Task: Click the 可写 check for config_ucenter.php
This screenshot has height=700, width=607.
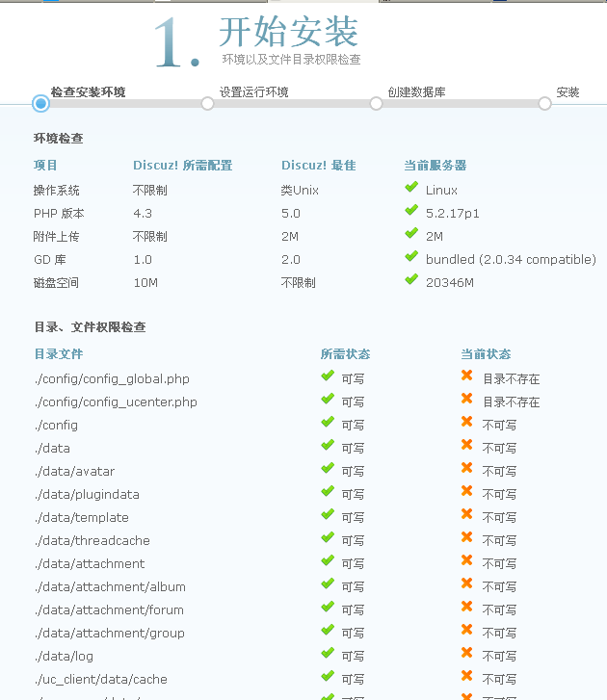Action: [x=328, y=400]
